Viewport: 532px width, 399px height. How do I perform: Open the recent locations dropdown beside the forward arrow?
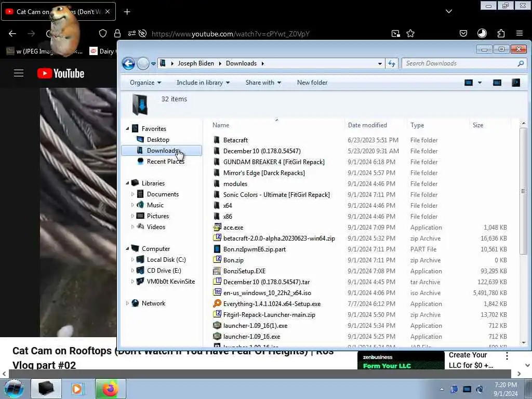153,63
